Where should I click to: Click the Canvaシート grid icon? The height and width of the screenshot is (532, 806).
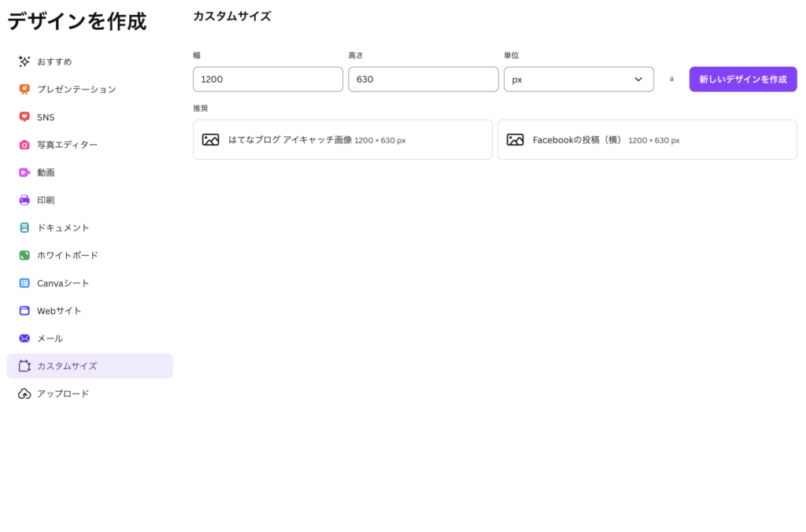(x=24, y=283)
